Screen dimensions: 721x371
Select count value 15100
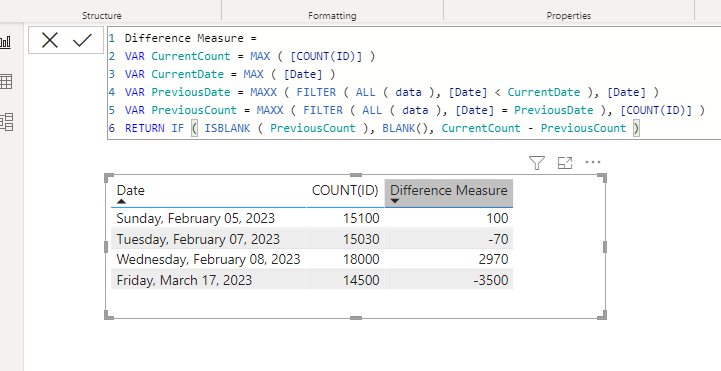361,218
